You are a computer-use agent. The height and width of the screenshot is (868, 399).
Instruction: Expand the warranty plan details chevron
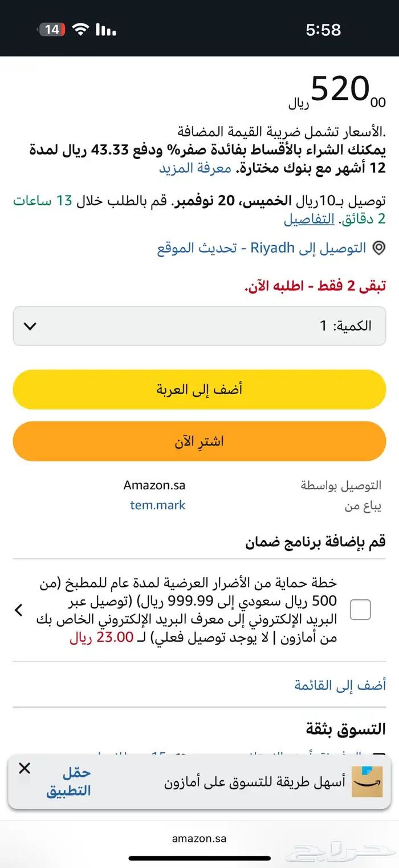18,610
